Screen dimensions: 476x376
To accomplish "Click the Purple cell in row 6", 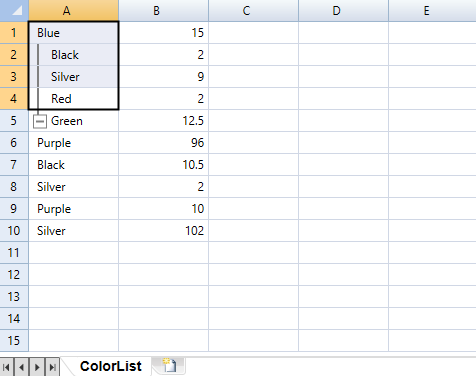I will (73, 143).
